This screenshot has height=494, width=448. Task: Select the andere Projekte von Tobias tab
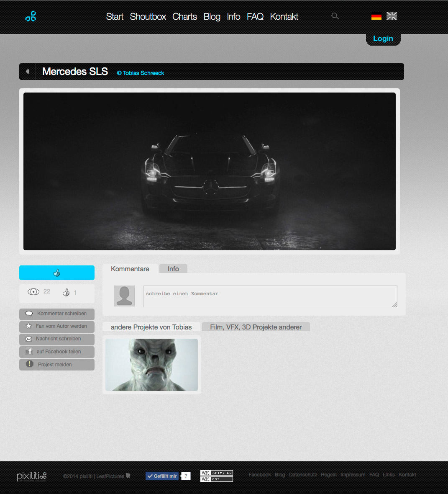click(151, 327)
